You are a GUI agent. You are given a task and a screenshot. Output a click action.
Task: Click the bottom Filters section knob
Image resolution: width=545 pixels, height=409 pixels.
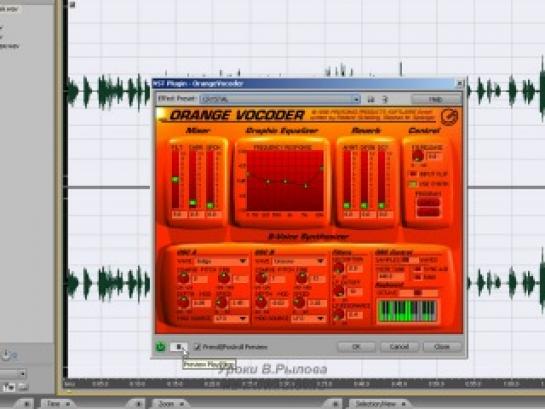[x=338, y=314]
